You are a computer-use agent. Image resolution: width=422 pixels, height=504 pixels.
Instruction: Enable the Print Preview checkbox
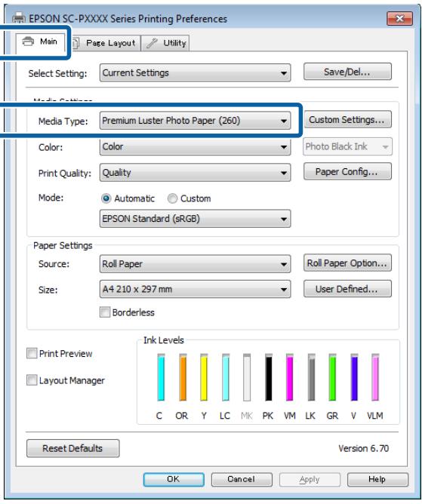(x=32, y=353)
